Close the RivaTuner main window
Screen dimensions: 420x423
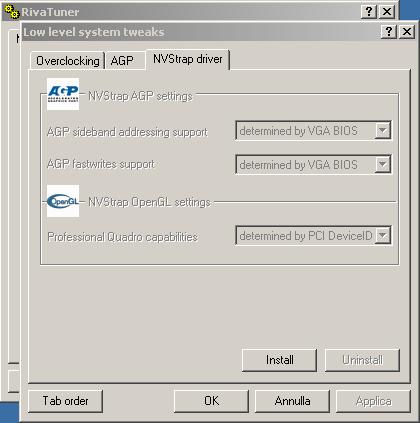387,12
